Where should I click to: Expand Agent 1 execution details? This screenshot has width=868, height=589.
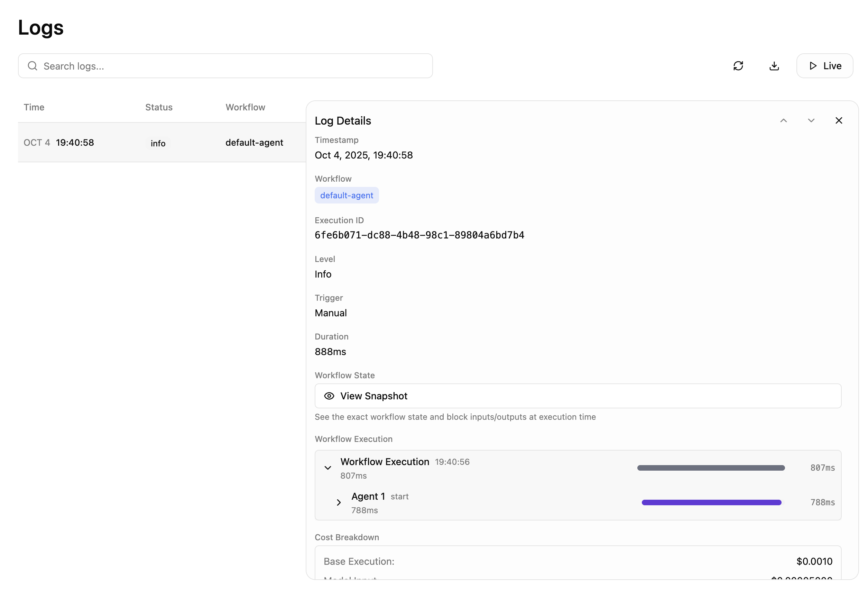click(x=339, y=502)
